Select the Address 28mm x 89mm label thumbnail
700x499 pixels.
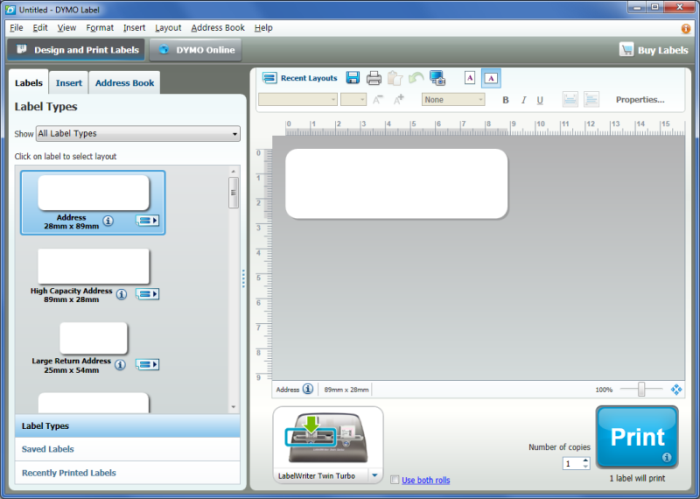pos(93,193)
